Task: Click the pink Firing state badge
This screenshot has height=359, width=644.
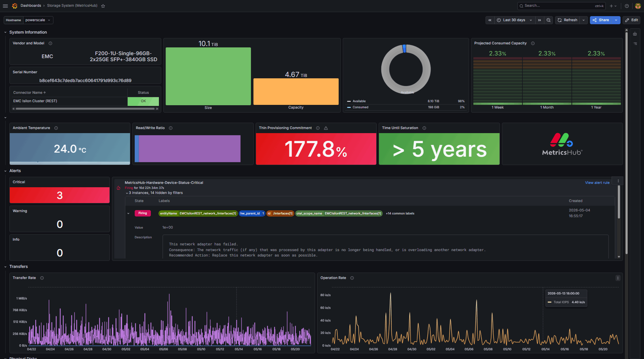Action: point(142,213)
